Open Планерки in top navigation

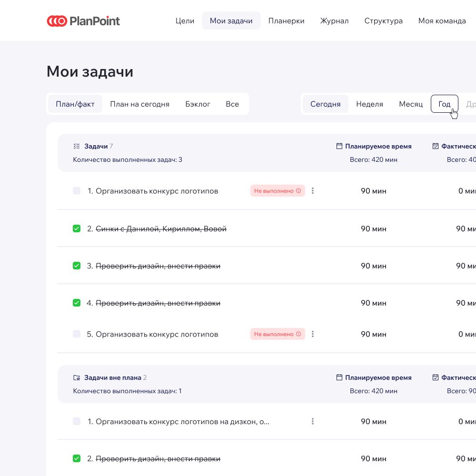pyautogui.click(x=286, y=21)
